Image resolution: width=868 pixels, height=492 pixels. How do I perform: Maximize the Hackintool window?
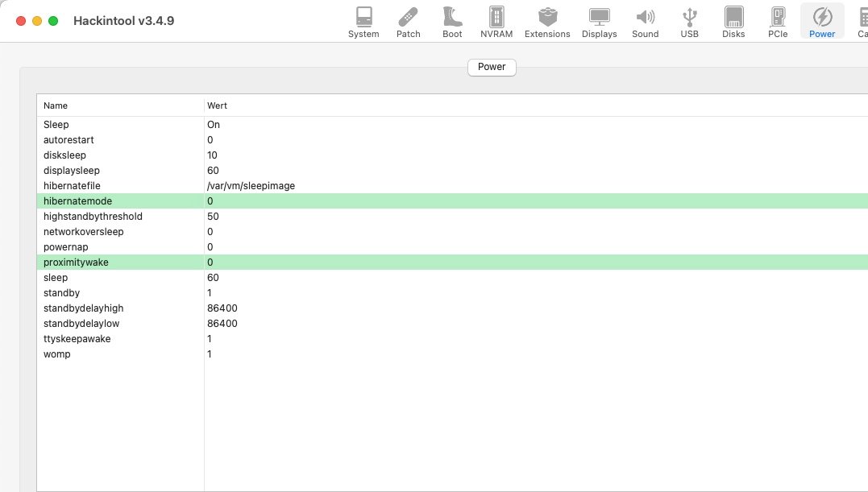[x=53, y=21]
